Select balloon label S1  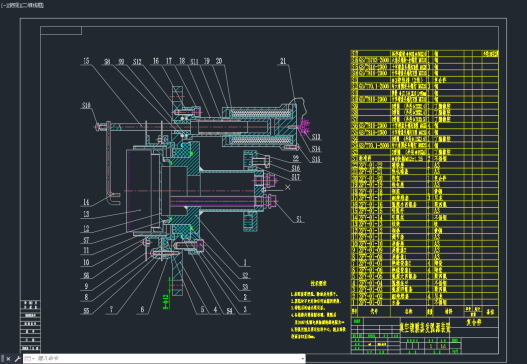click(x=299, y=219)
